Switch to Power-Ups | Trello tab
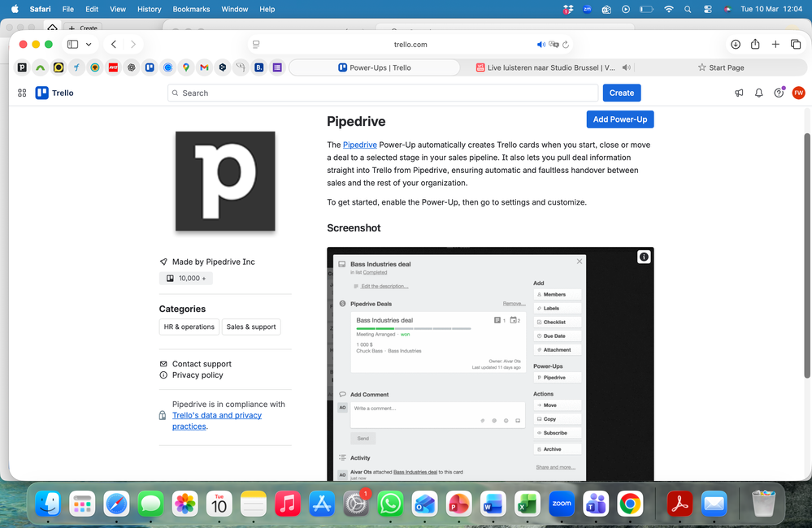The height and width of the screenshot is (528, 812). coord(375,67)
